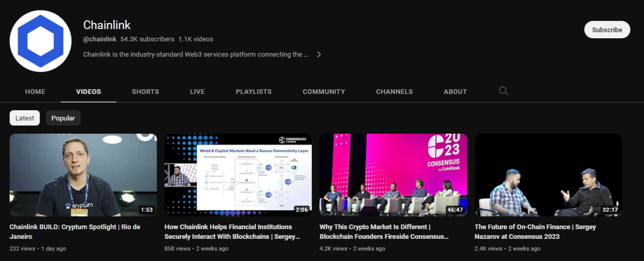Click '858 views • 2 weeks ago' text
The height and width of the screenshot is (261, 644).
(x=196, y=248)
